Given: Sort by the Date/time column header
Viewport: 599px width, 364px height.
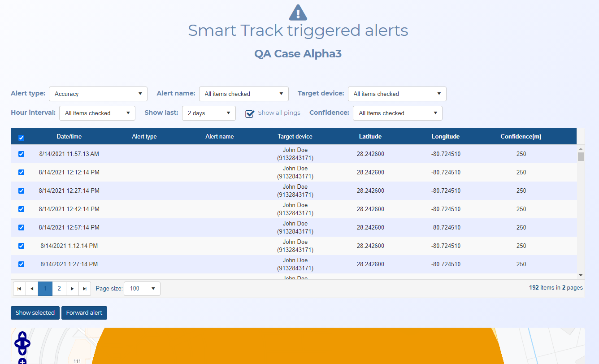Looking at the screenshot, I should (69, 137).
